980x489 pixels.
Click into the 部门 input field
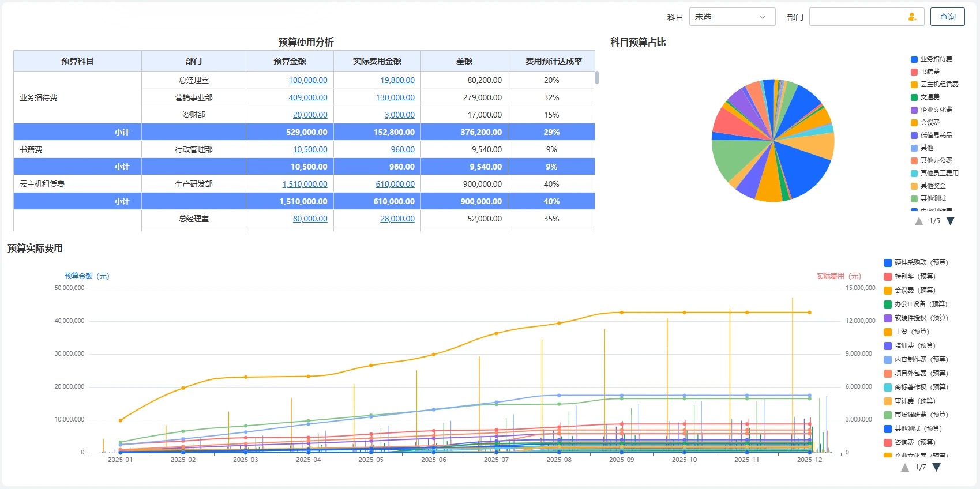(x=866, y=17)
